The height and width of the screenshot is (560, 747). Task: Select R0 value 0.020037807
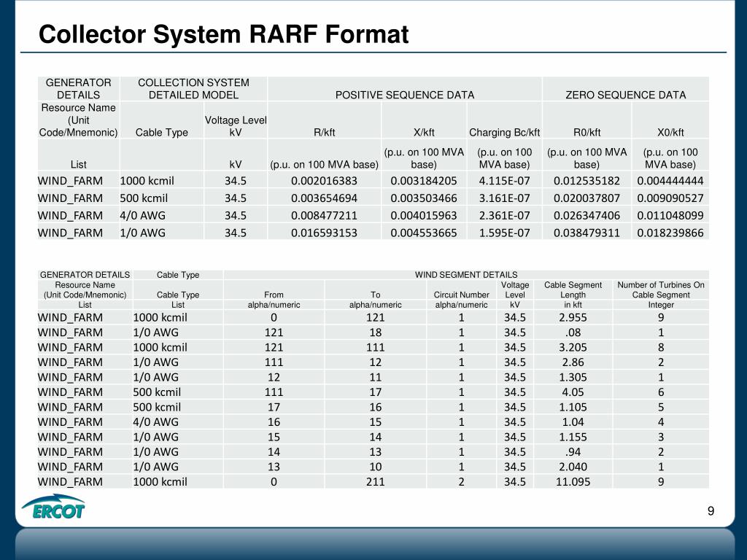[x=587, y=198]
